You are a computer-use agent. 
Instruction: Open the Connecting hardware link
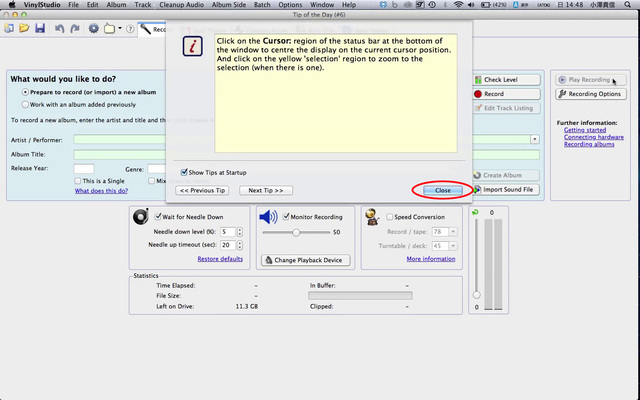593,137
